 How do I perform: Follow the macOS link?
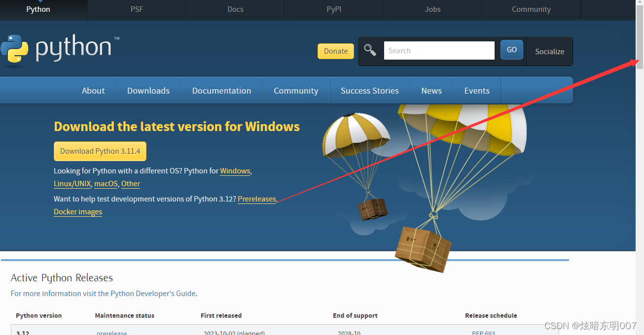click(x=106, y=184)
